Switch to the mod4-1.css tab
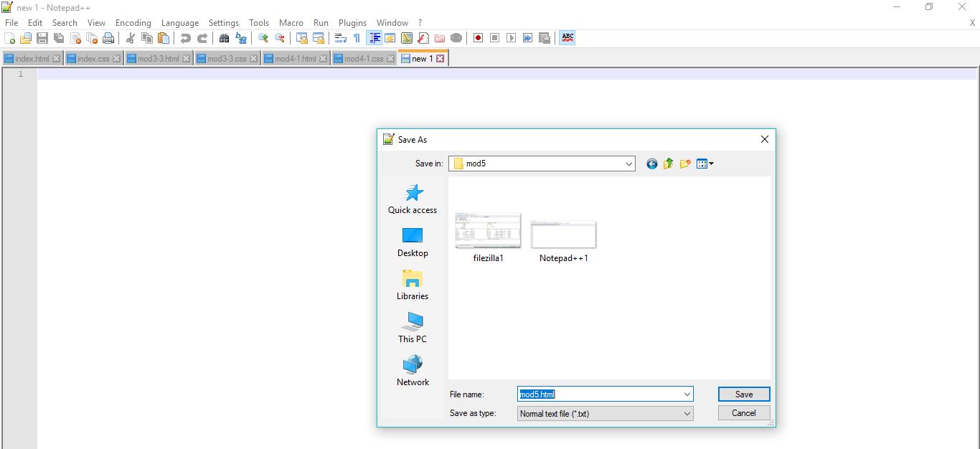The height and width of the screenshot is (449, 980). [x=364, y=59]
